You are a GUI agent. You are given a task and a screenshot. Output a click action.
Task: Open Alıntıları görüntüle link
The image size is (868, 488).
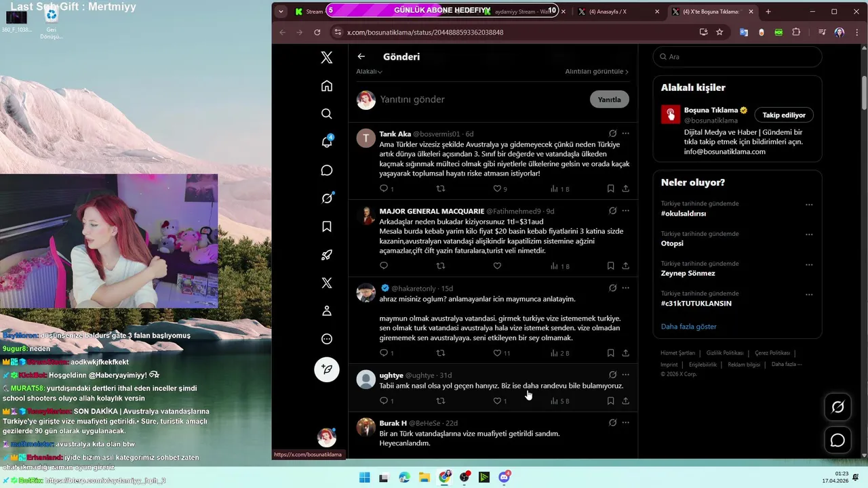[x=597, y=71]
